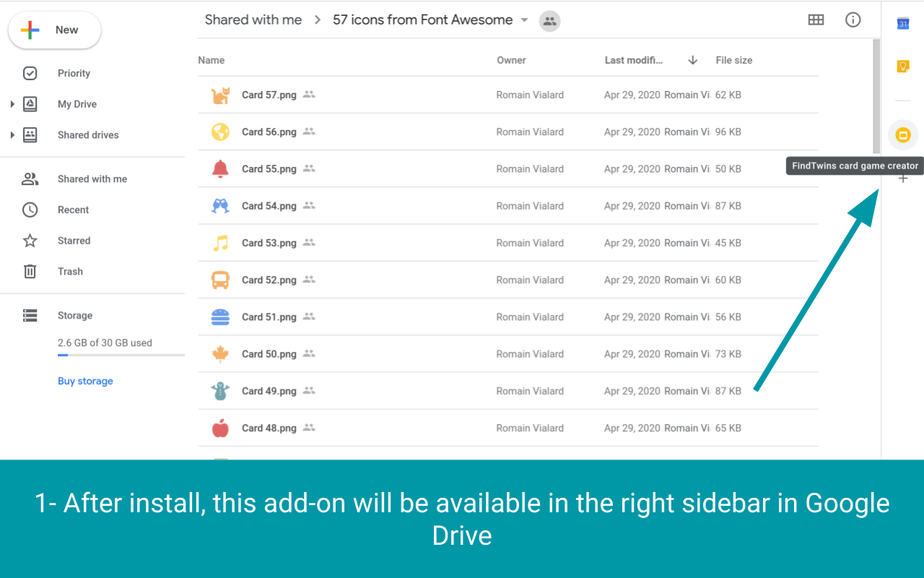Click the glasses icon of Card 54.png
The image size is (924, 578).
click(220, 206)
